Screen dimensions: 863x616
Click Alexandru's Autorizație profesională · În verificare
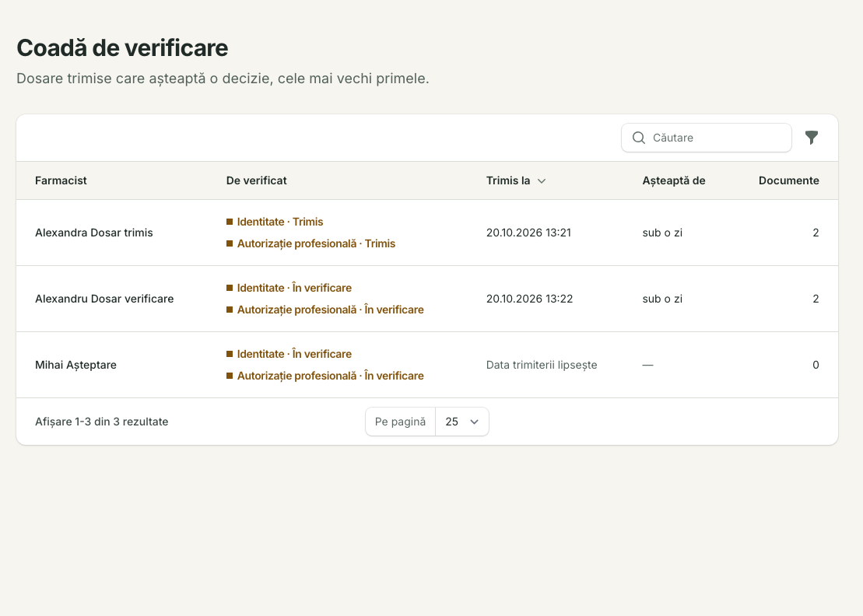pyautogui.click(x=330, y=310)
